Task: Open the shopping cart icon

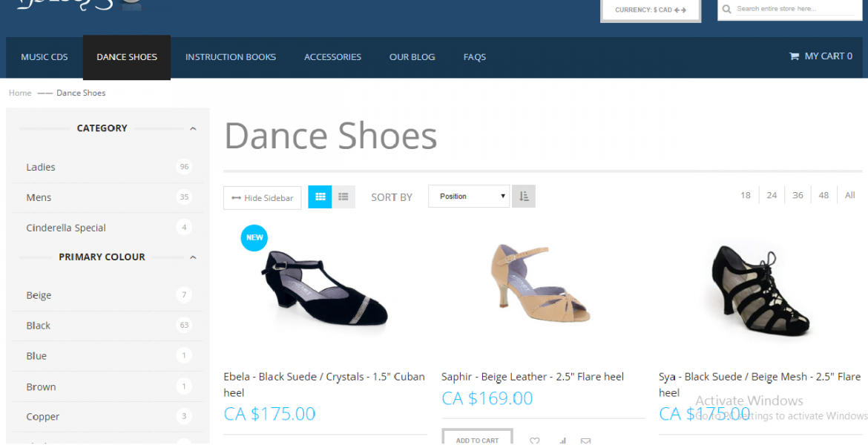Action: (x=794, y=56)
